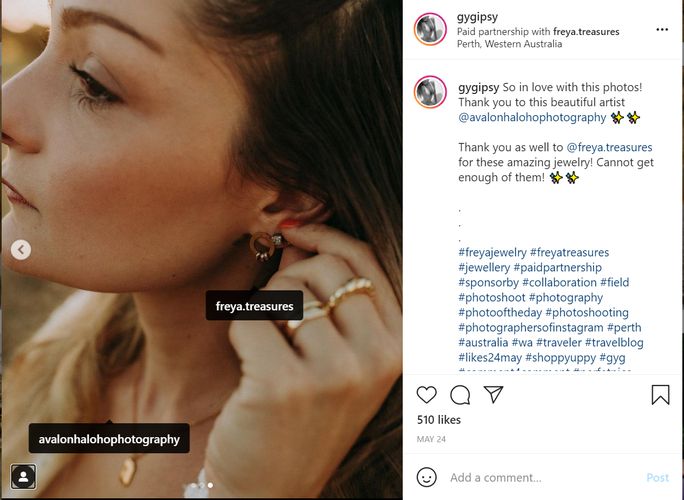Screen dimensions: 684x500
Task: Click the avalonhalohophotography photo tag
Action: coord(109,439)
